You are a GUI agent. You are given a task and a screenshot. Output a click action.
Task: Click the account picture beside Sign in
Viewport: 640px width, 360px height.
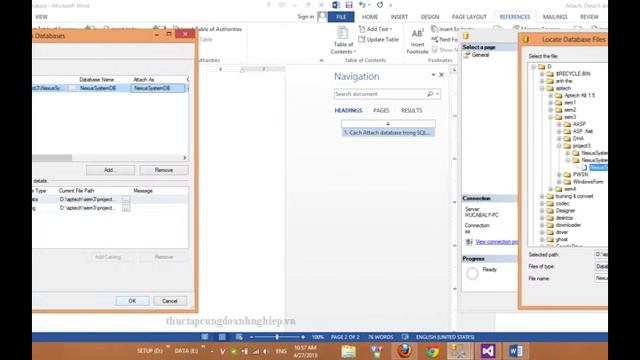point(322,17)
